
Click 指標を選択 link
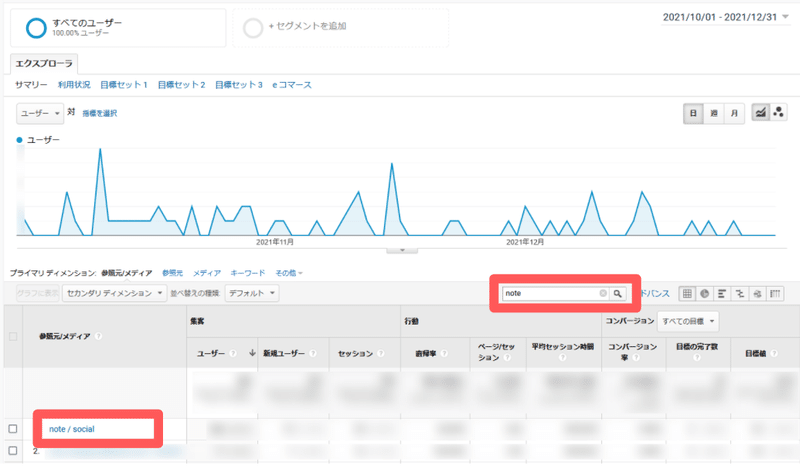coord(99,113)
